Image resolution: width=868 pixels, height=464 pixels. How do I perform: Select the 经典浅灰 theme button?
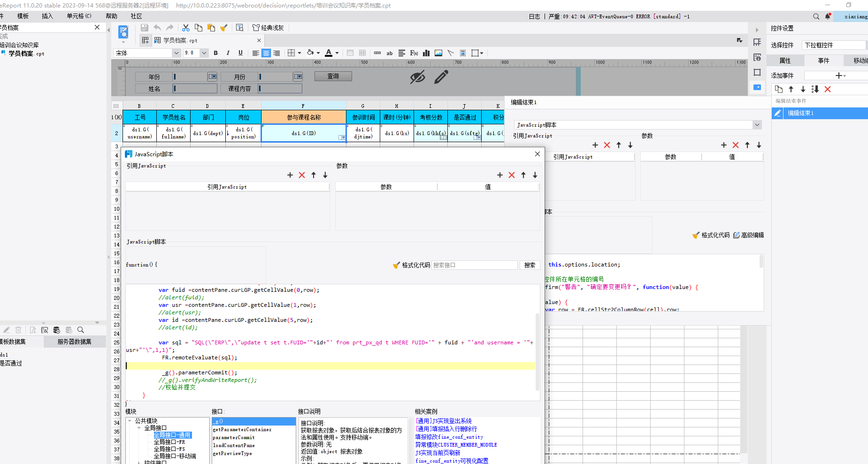click(x=268, y=28)
